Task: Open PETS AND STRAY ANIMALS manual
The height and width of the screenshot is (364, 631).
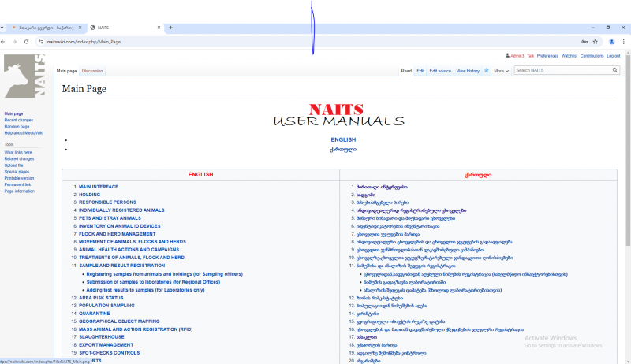Action: point(110,218)
